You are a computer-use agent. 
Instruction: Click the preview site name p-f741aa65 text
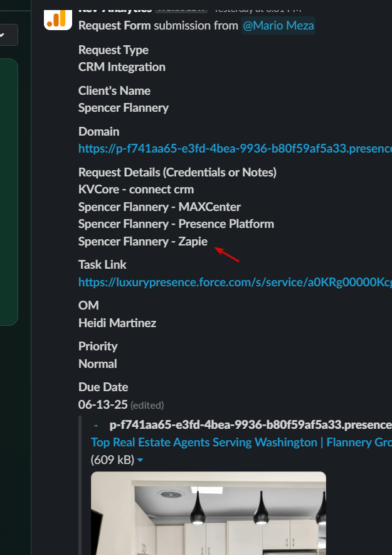tap(251, 425)
